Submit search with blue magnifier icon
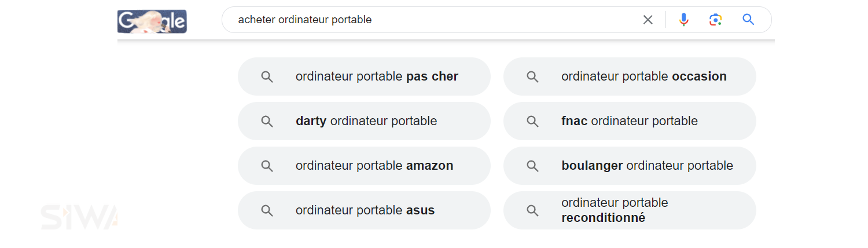The image size is (868, 248). (748, 20)
